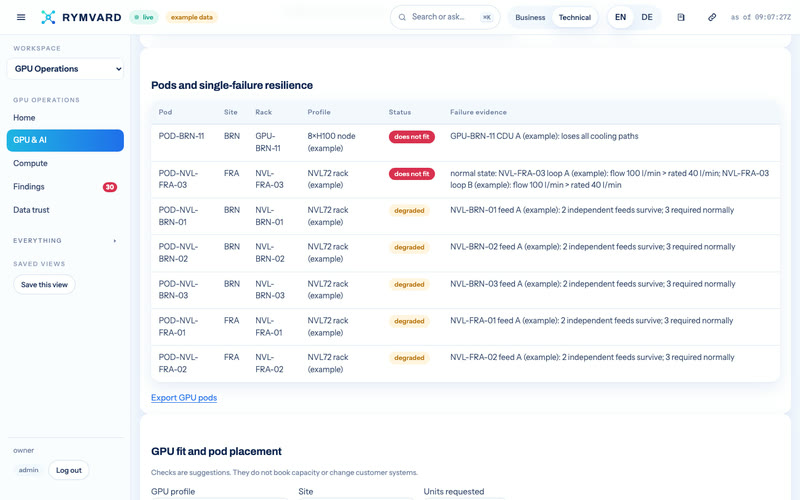Click the 'loses all cooling paths' evidence text
This screenshot has height=500, width=800.
599,136
